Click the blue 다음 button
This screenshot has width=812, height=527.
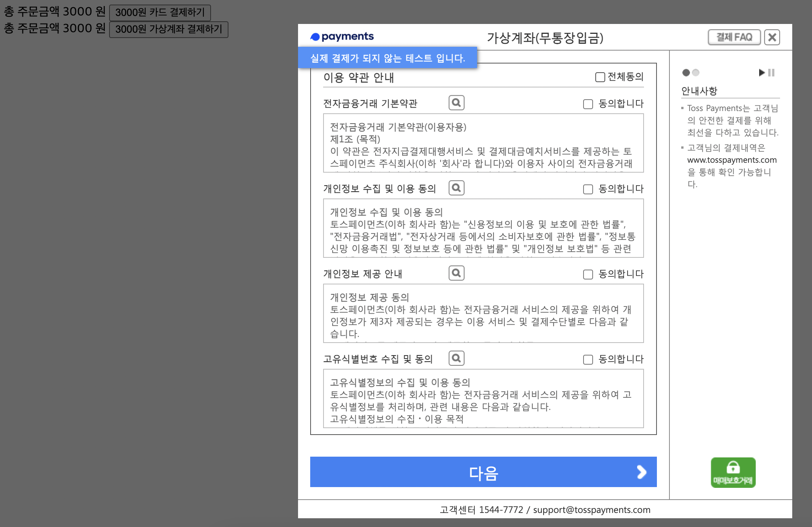[x=483, y=472]
